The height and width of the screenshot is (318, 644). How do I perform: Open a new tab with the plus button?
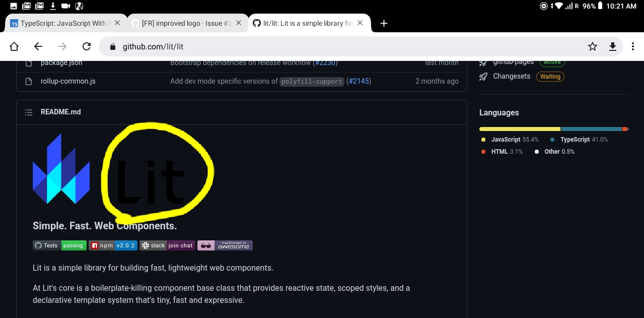tap(384, 23)
